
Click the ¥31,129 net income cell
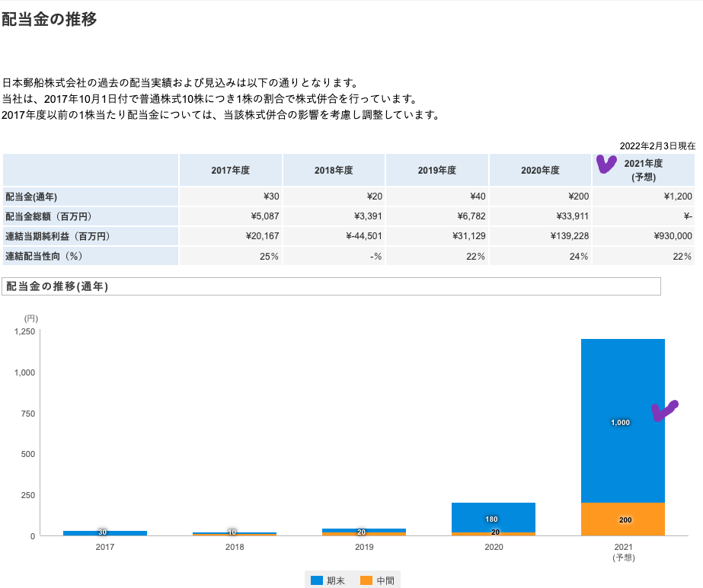[x=436, y=236]
